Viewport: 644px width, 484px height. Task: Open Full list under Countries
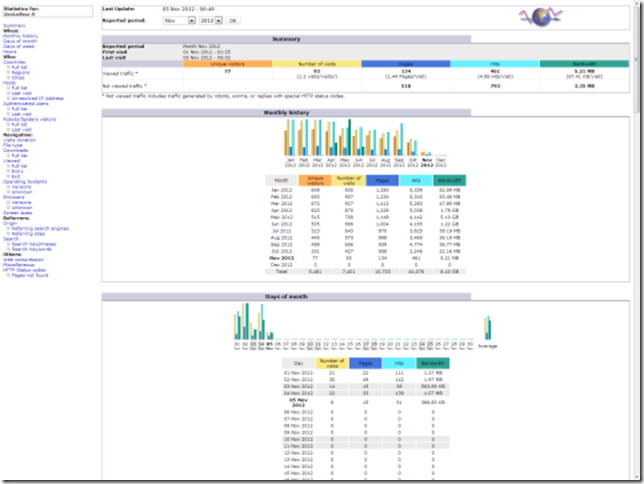[x=19, y=67]
